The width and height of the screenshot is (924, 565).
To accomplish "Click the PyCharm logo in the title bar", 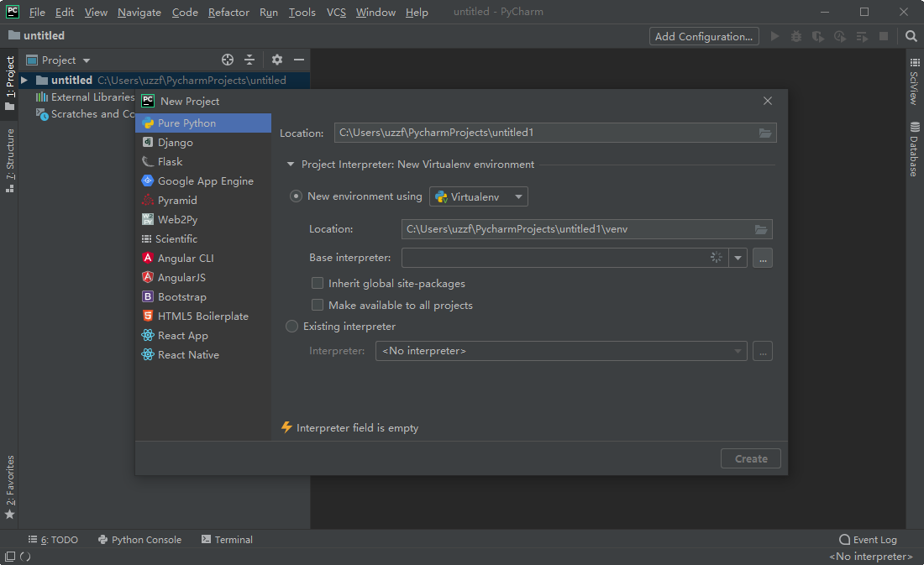I will coord(13,12).
